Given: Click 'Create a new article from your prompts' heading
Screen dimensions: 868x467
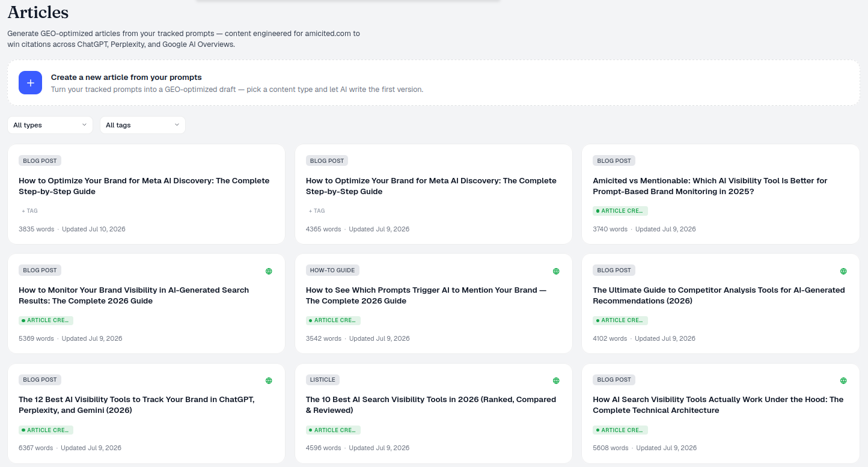Looking at the screenshot, I should [x=126, y=77].
